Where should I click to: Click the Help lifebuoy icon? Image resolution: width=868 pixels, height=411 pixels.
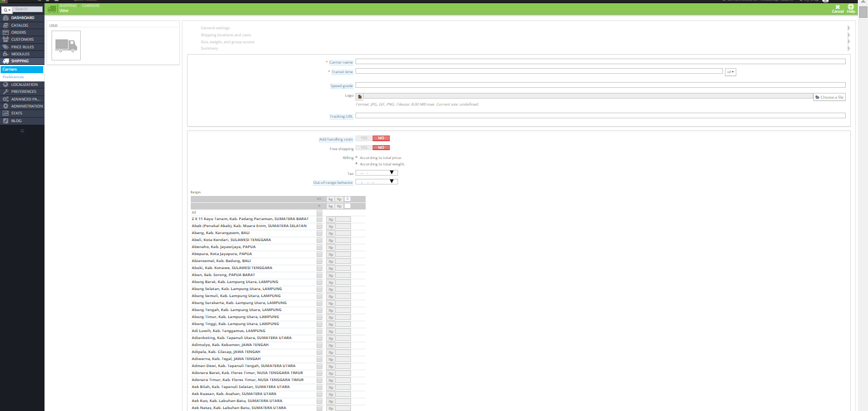851,7
